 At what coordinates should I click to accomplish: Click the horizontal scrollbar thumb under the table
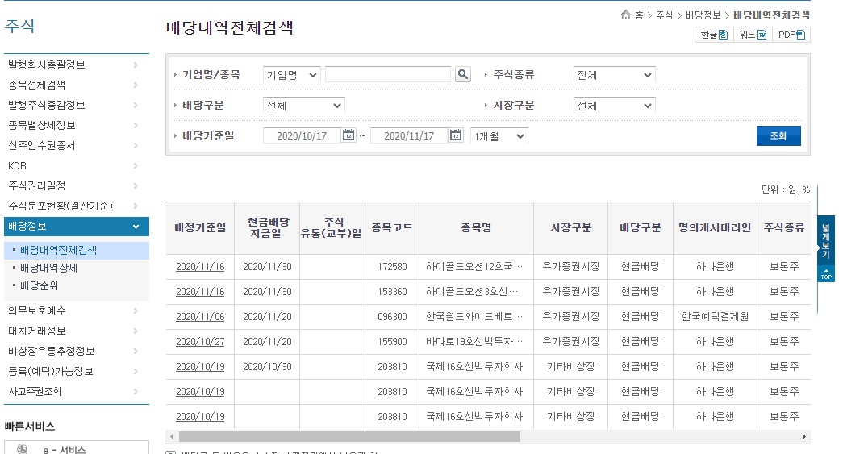349,437
